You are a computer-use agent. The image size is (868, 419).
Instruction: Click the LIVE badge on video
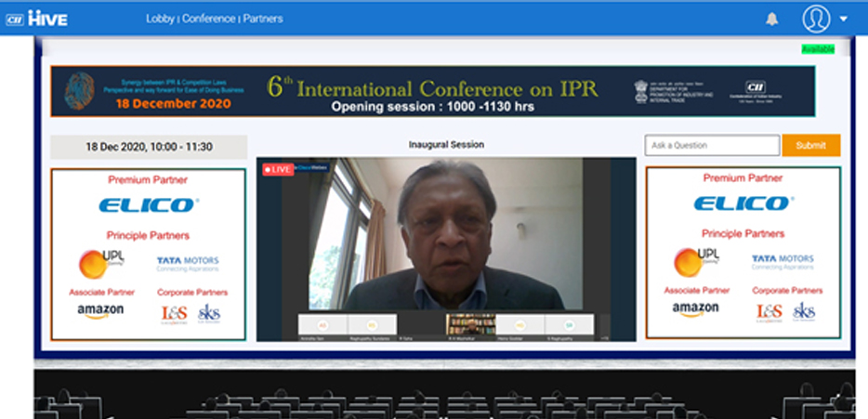278,169
